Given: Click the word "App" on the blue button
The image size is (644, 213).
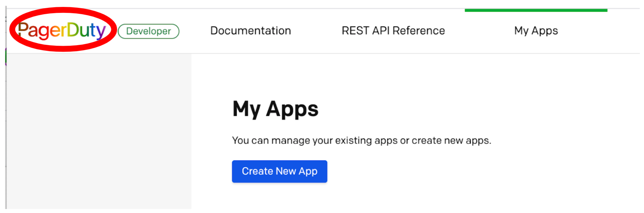Looking at the screenshot, I should (308, 172).
